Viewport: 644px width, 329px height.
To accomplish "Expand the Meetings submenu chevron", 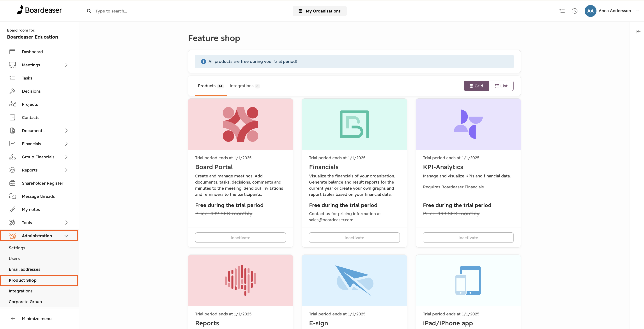I will [66, 65].
